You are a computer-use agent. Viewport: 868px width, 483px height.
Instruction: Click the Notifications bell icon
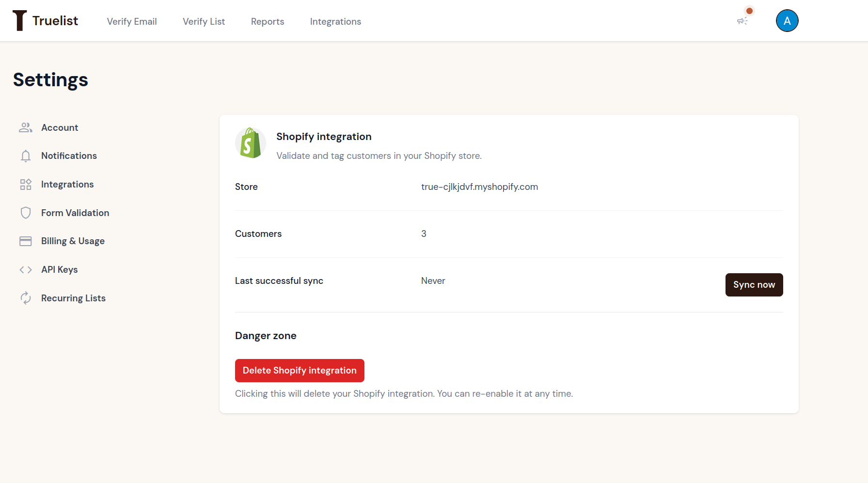26,156
